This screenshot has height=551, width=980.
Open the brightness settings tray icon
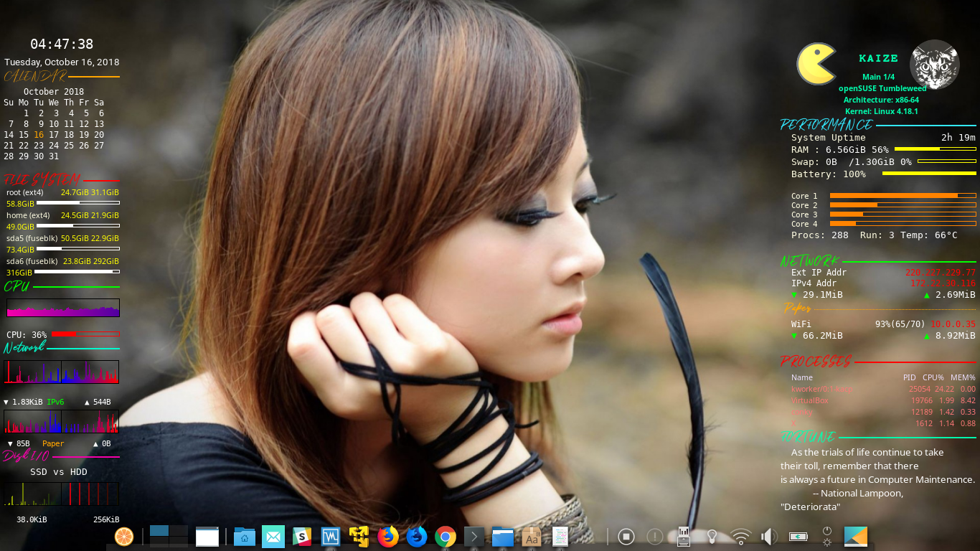click(827, 542)
